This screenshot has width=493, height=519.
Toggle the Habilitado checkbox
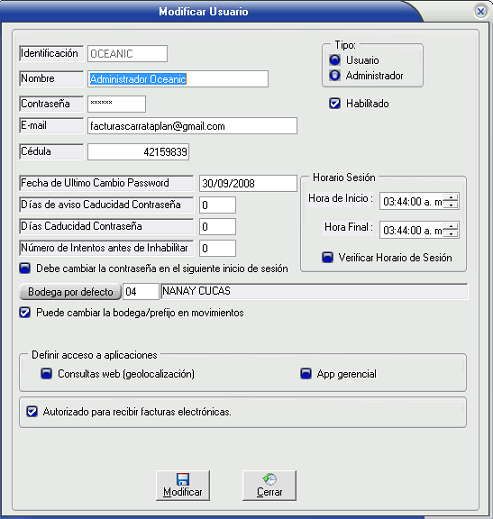click(x=335, y=103)
